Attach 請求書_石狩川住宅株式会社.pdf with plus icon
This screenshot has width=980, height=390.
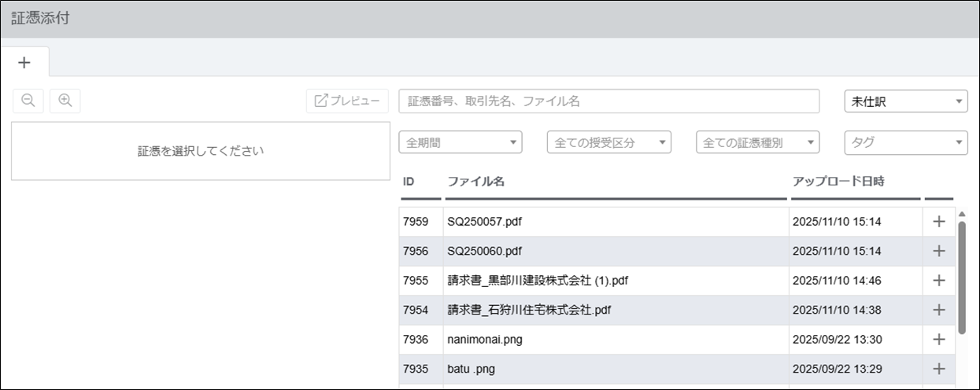point(938,310)
